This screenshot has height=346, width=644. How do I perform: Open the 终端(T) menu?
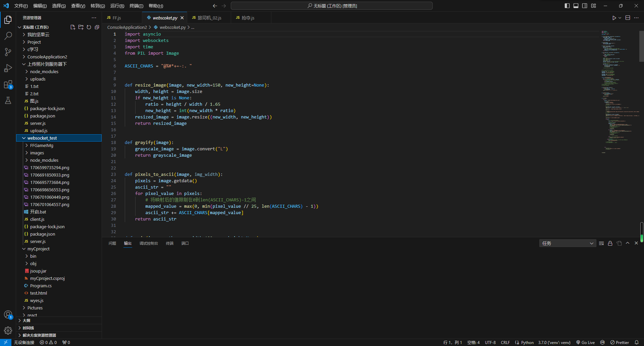pyautogui.click(x=136, y=6)
